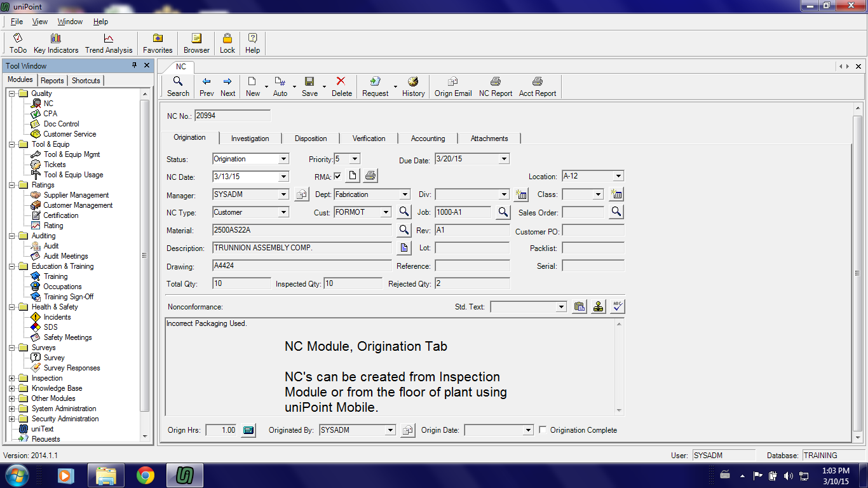This screenshot has width=868, height=488.
Task: Uncheck the RMA checkbox
Action: tap(338, 177)
